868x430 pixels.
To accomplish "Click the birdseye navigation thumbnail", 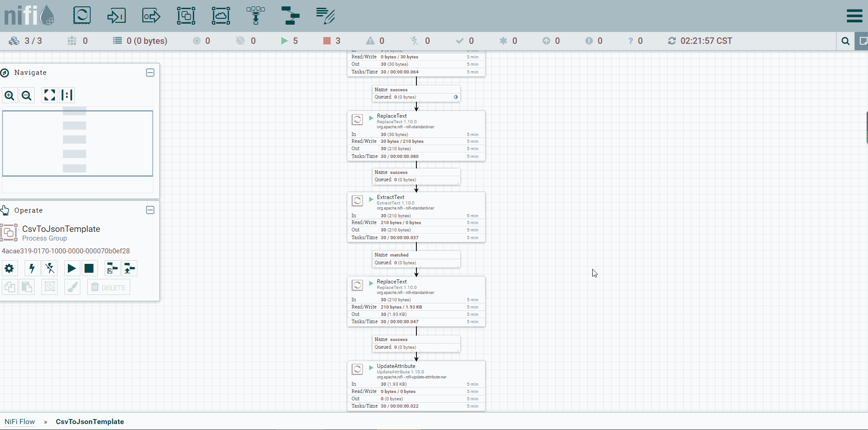I will point(78,143).
